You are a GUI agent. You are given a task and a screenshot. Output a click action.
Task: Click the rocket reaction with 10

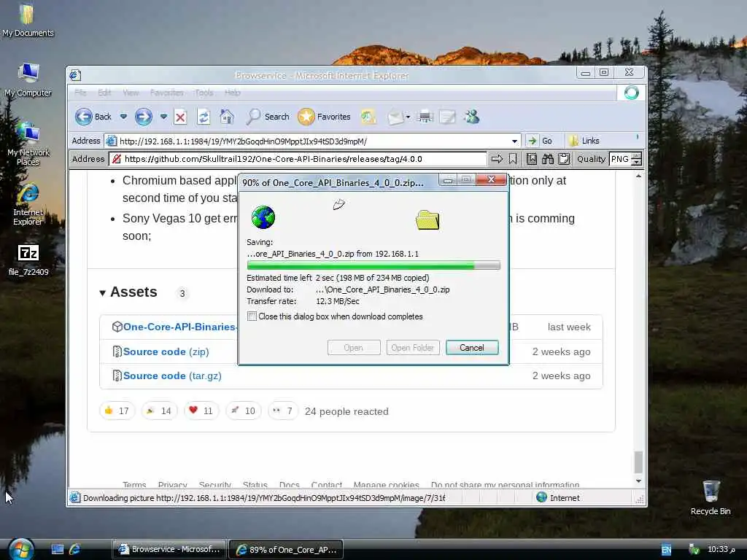click(243, 411)
